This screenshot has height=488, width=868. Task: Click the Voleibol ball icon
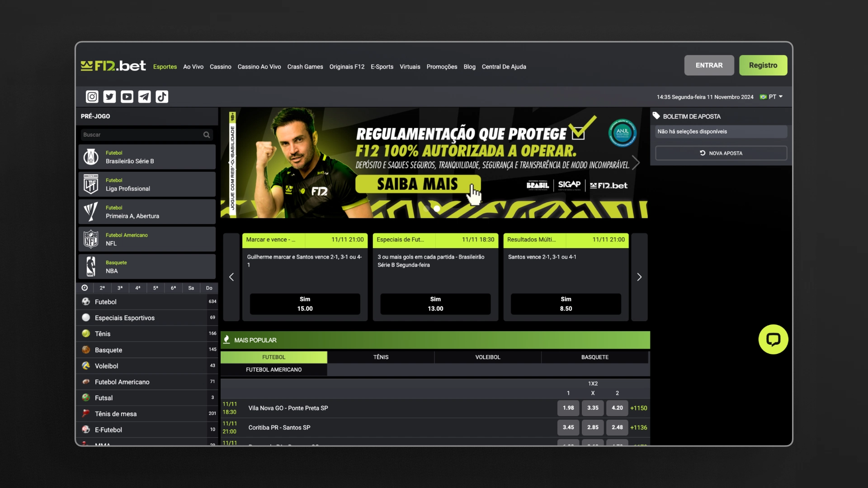coord(86,366)
